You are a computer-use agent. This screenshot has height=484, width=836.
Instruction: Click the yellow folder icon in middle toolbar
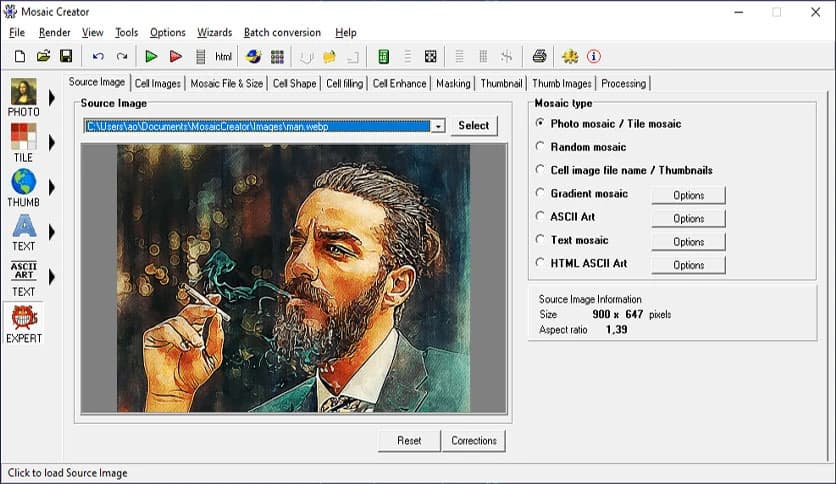329,56
